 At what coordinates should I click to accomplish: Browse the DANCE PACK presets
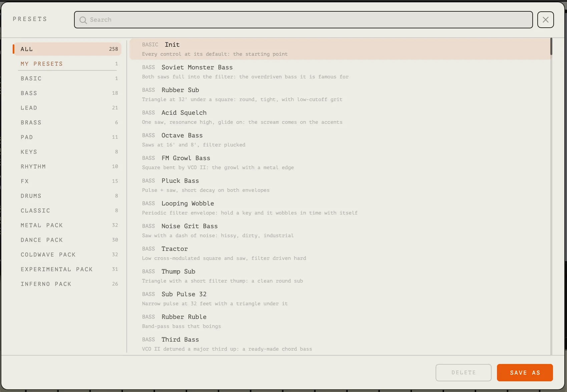click(67, 240)
